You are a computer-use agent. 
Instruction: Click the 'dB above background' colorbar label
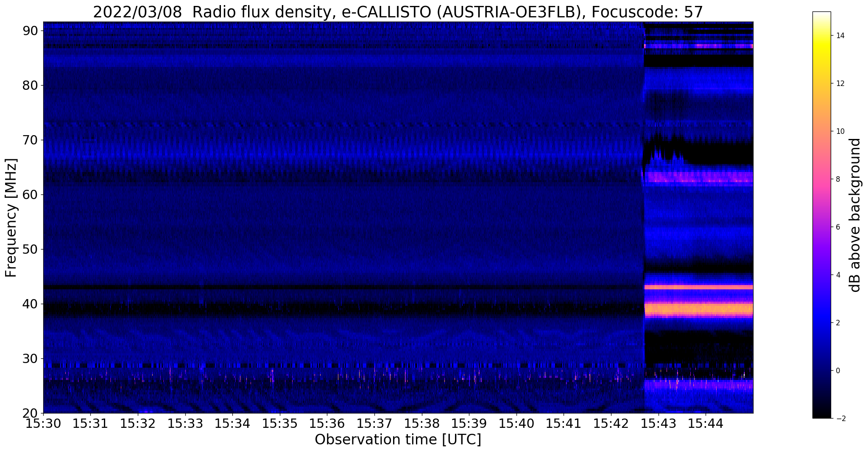click(x=855, y=215)
